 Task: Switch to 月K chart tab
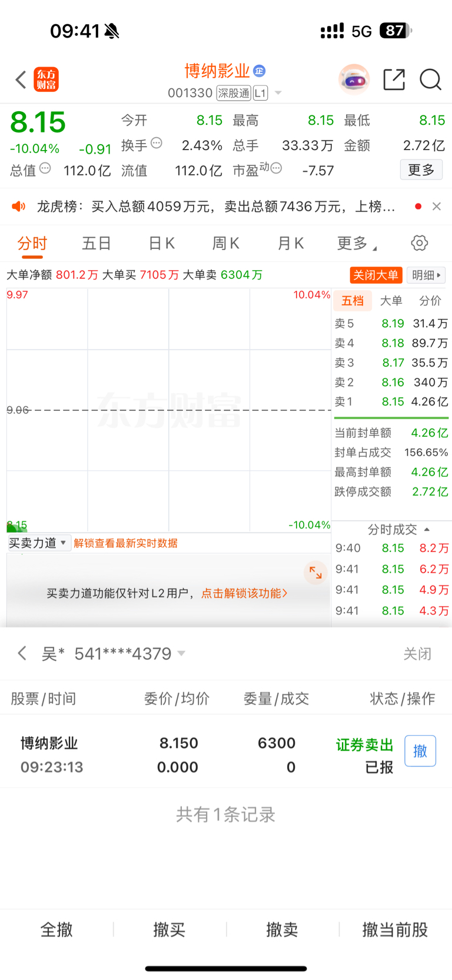(x=291, y=243)
